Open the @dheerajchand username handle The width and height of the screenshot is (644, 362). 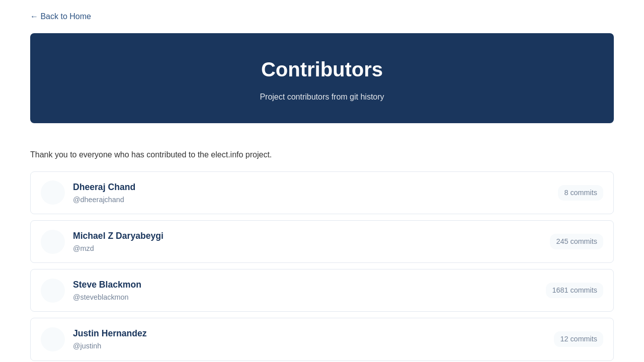point(99,200)
